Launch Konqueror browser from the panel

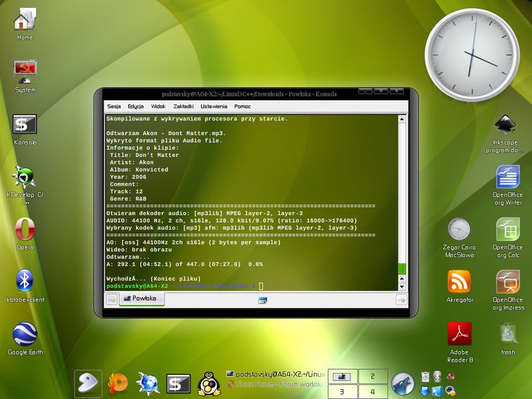(x=148, y=384)
